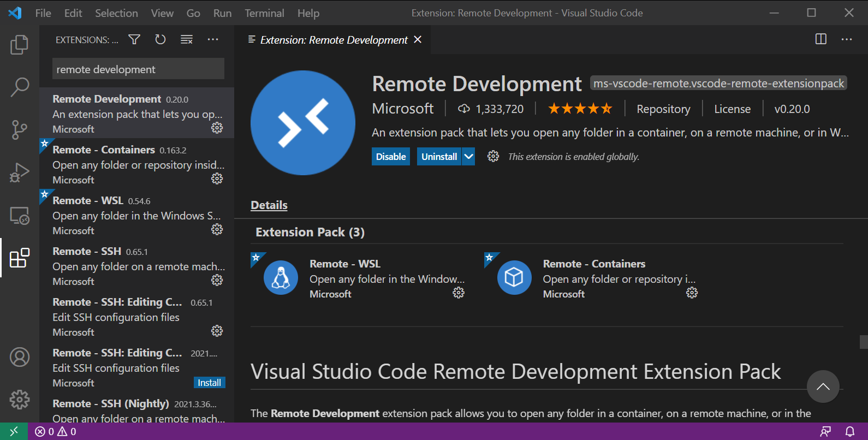Clear extensions search results
868x440 pixels.
187,39
